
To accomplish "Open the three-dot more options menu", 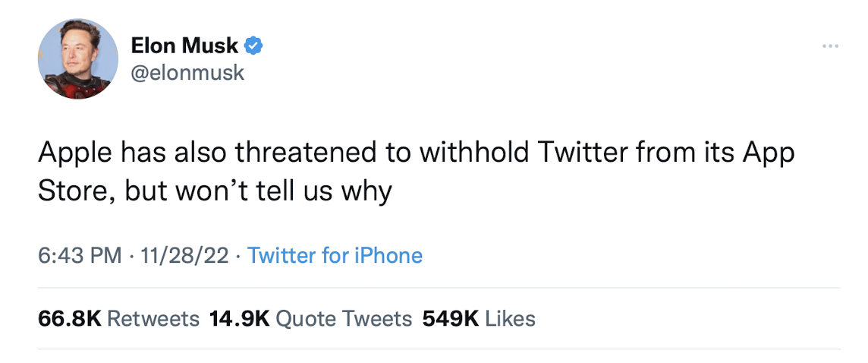I will pos(830,46).
